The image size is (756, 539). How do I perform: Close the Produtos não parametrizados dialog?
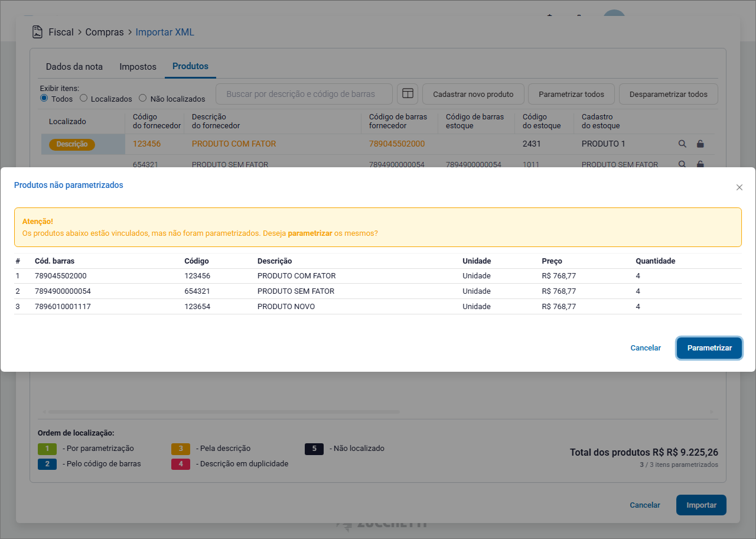[739, 187]
